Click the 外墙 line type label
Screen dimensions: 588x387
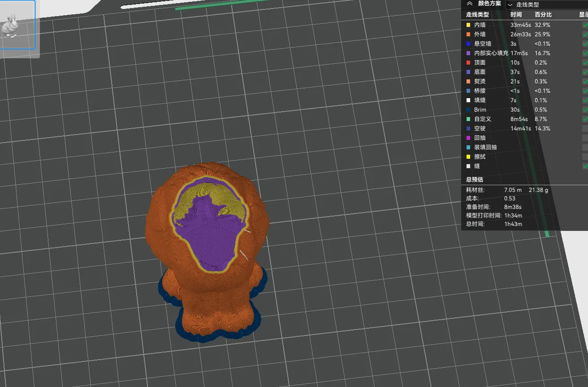[480, 35]
